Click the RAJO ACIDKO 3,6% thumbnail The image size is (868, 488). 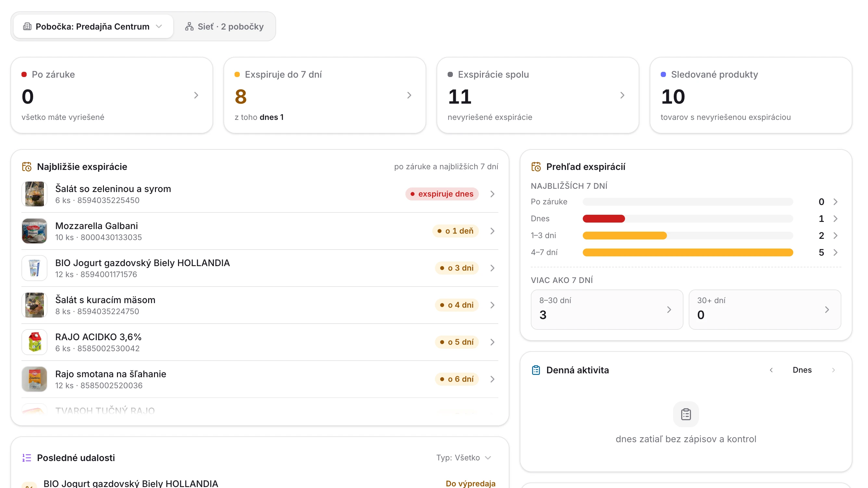(x=34, y=342)
